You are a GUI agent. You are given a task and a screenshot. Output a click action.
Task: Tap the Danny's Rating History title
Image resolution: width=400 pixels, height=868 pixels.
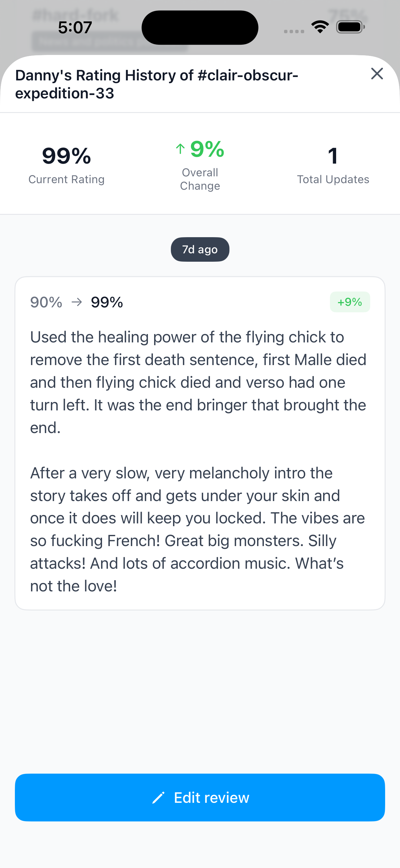point(157,84)
